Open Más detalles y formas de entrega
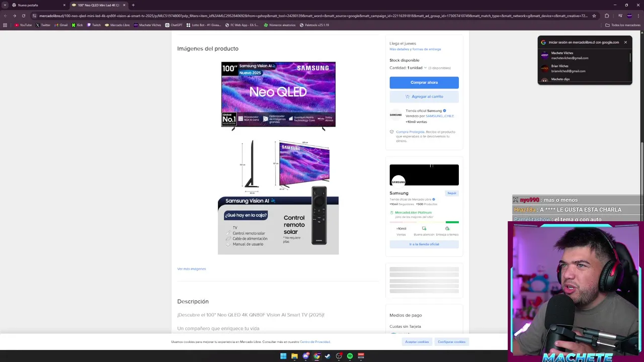Image resolution: width=644 pixels, height=362 pixels. [x=415, y=49]
